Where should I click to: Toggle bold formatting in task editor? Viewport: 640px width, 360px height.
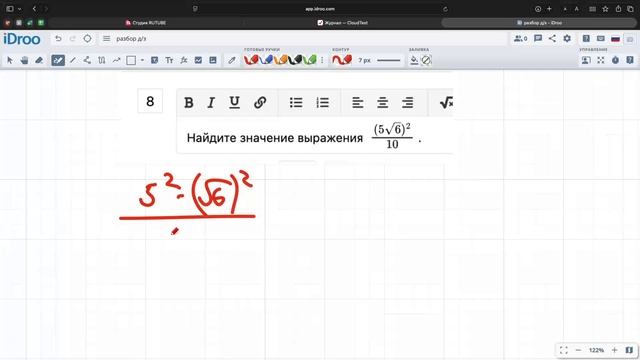point(189,102)
